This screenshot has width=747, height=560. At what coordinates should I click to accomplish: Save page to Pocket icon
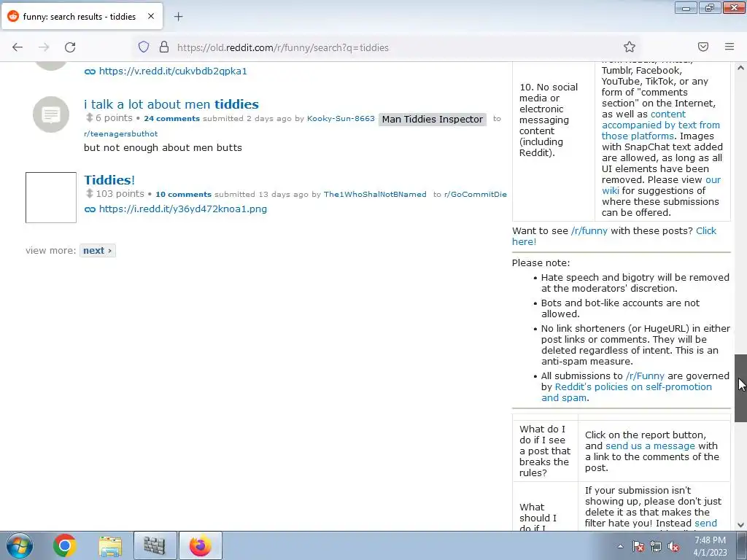pyautogui.click(x=703, y=47)
